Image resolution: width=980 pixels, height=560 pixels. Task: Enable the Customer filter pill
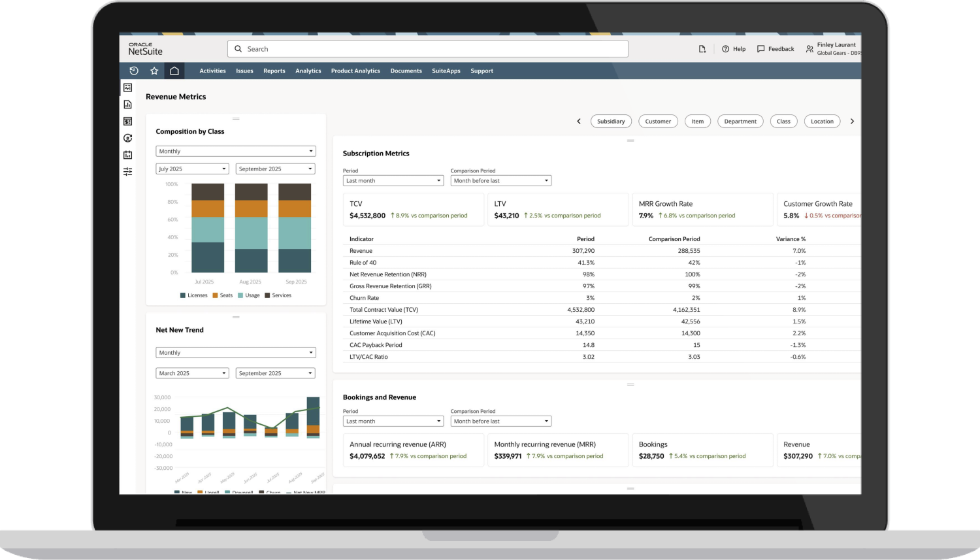click(x=658, y=121)
